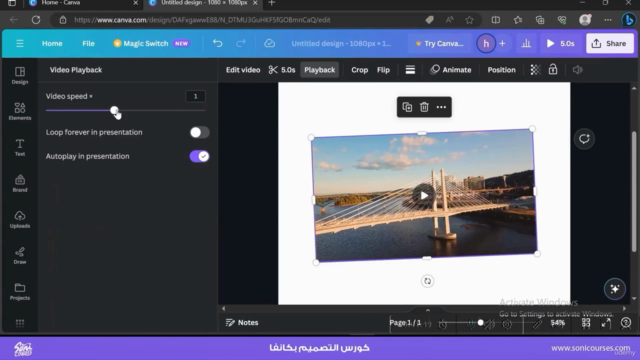Add a collaborator with plus icon
Screen dimensions: 640x360
(x=502, y=43)
